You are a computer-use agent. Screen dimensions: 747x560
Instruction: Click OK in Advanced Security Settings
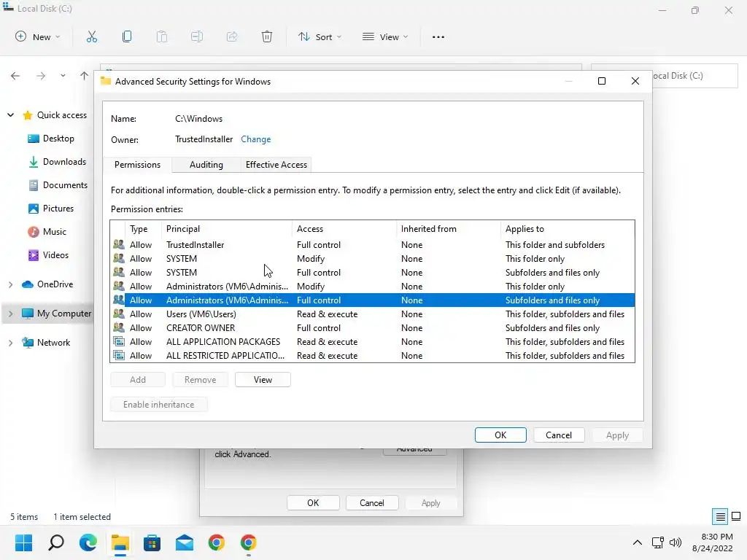coord(500,435)
